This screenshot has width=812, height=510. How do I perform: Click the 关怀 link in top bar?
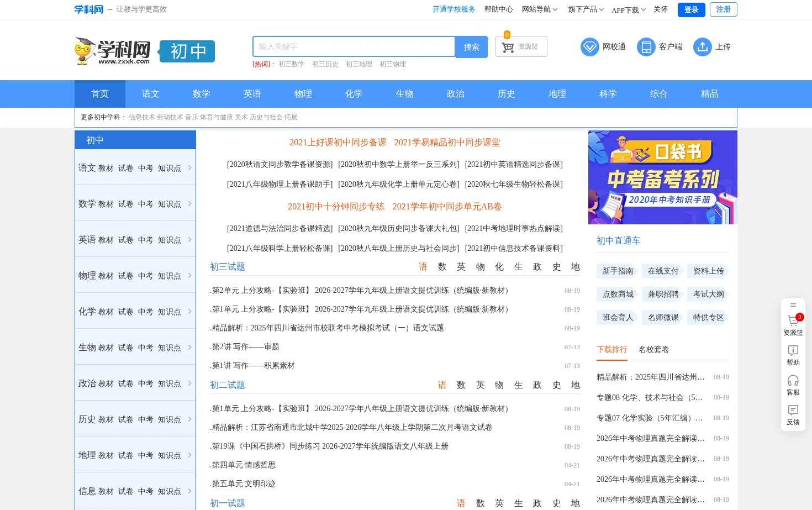(x=661, y=9)
